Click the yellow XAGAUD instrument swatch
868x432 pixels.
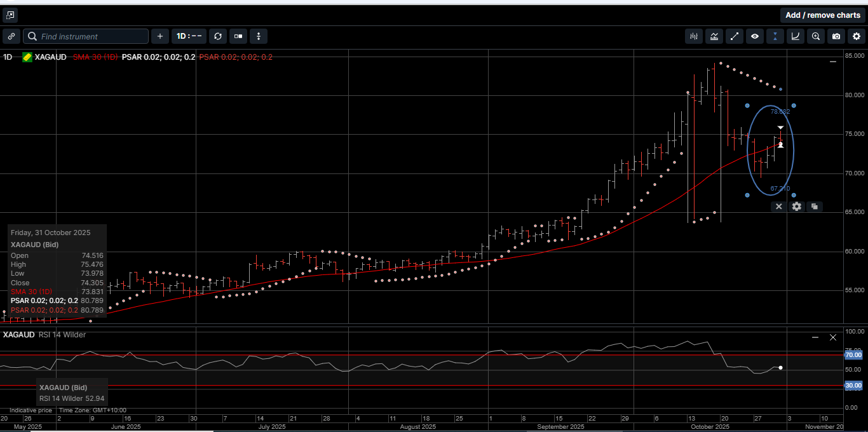(x=27, y=57)
